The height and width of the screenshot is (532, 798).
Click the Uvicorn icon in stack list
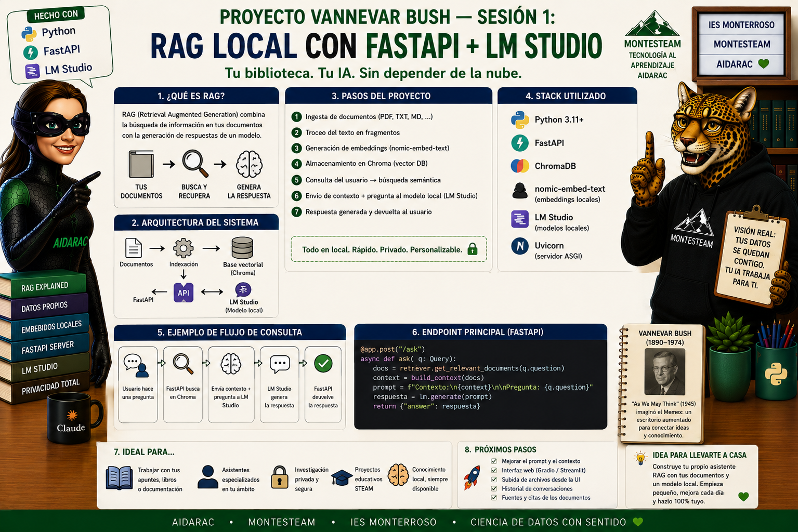click(520, 246)
